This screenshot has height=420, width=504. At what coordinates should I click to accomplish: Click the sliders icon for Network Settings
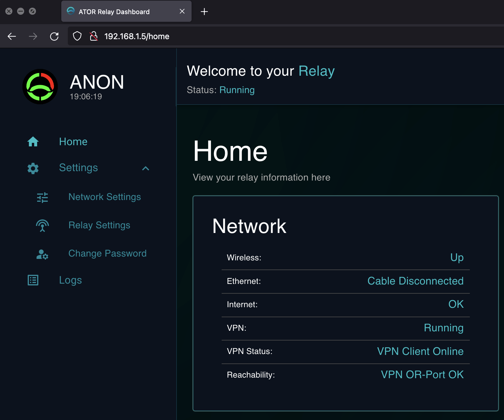tap(42, 197)
